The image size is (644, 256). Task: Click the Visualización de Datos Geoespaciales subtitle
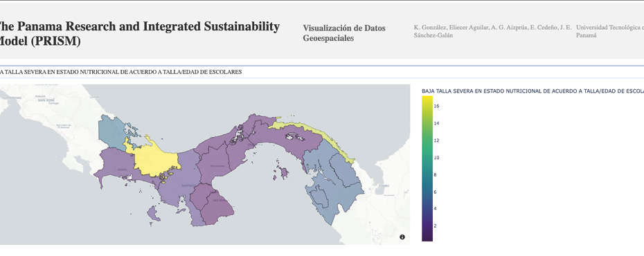[x=344, y=33]
